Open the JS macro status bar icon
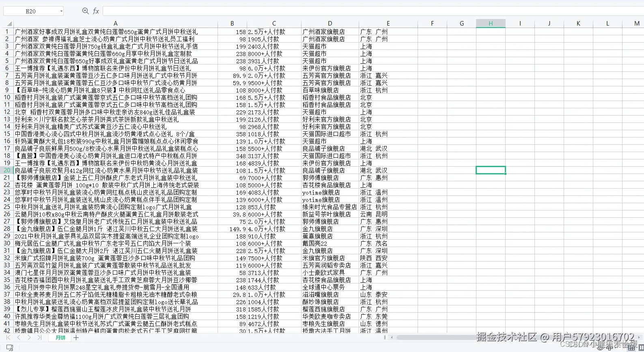 [x=10, y=347]
